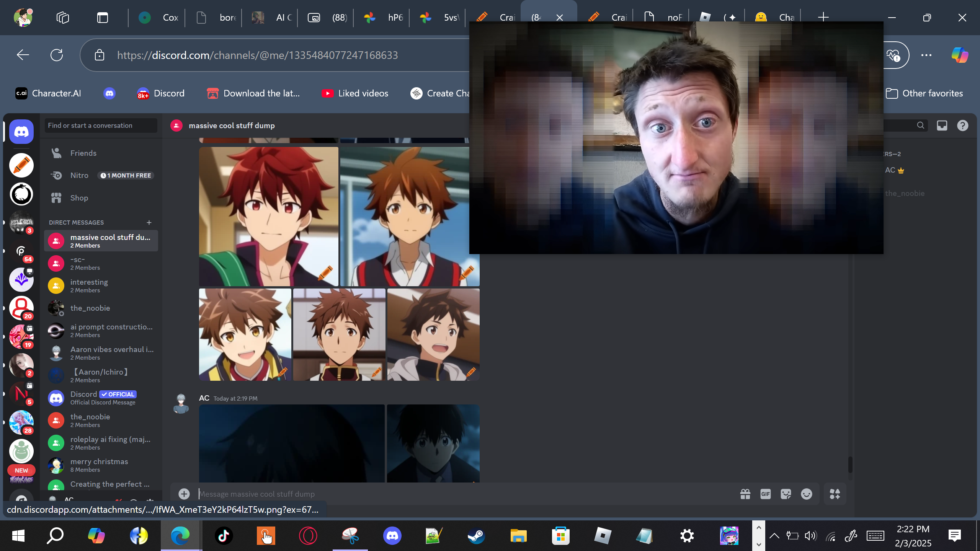Click the gift Nitro icon in message bar
Image resolution: width=980 pixels, height=551 pixels.
(x=745, y=494)
